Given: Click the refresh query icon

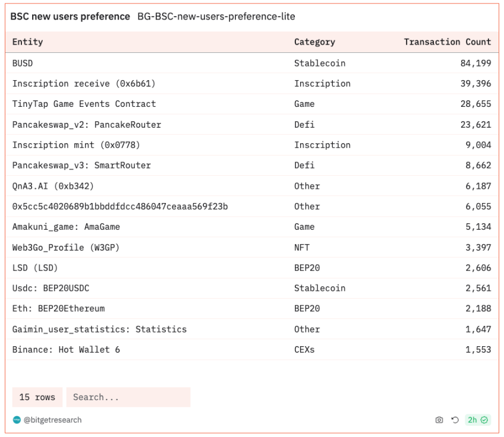Looking at the screenshot, I should point(455,420).
